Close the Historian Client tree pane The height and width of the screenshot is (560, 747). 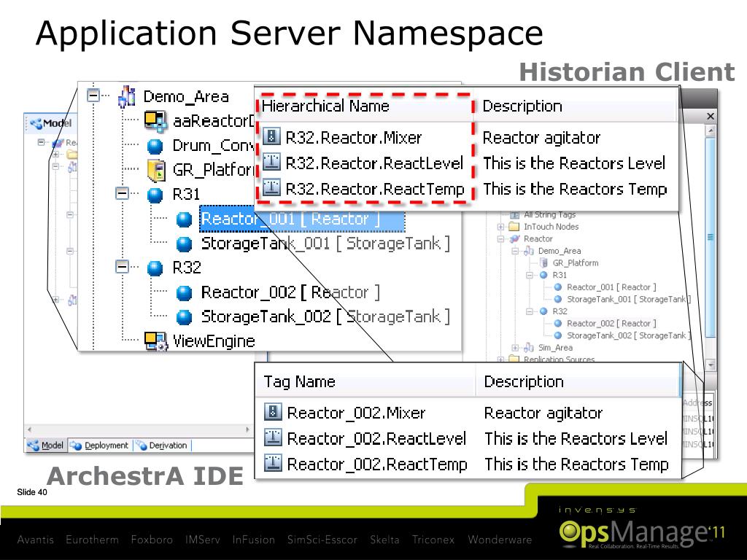pyautogui.click(x=711, y=116)
